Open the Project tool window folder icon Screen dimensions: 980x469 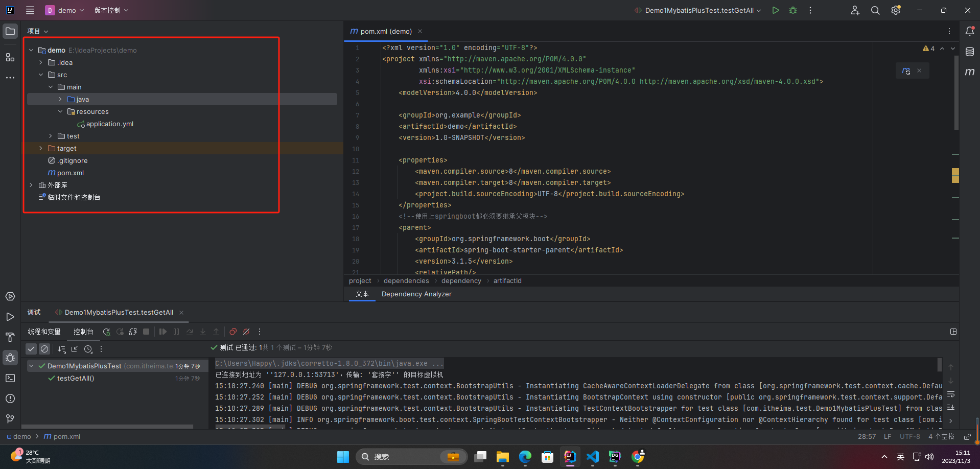10,31
